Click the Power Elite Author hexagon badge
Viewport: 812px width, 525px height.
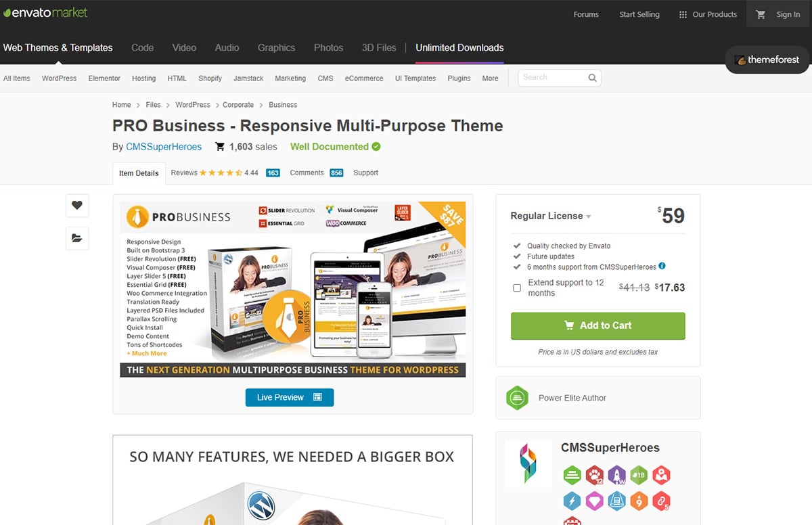pyautogui.click(x=517, y=398)
